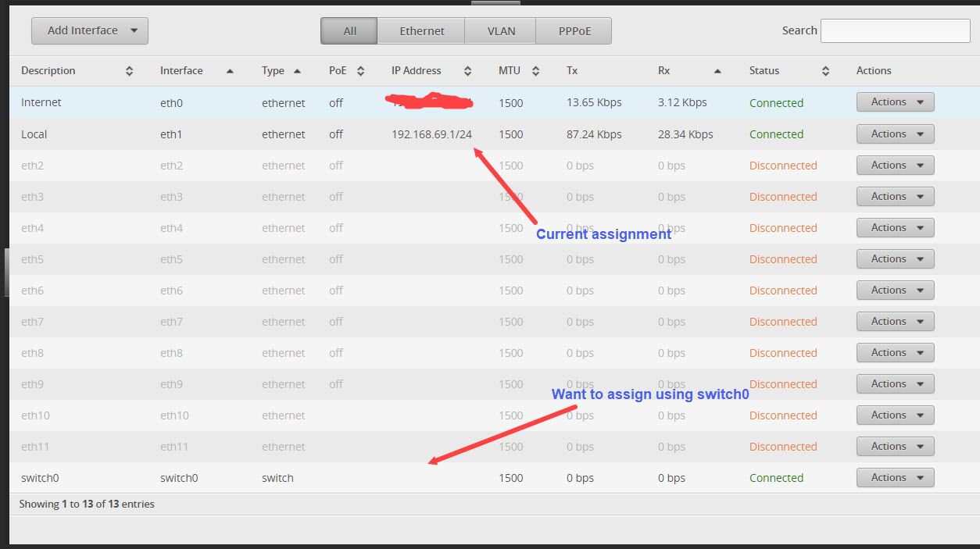Click Actions button for eth11 row
Image resolution: width=980 pixels, height=549 pixels.
point(895,447)
